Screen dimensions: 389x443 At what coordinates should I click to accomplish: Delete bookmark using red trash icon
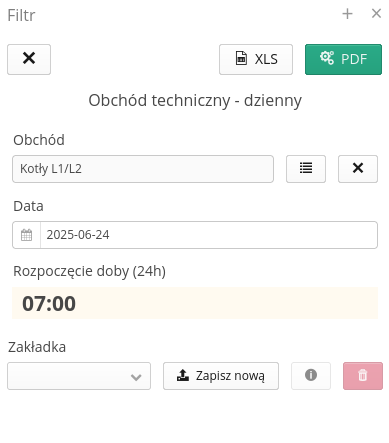pyautogui.click(x=363, y=376)
